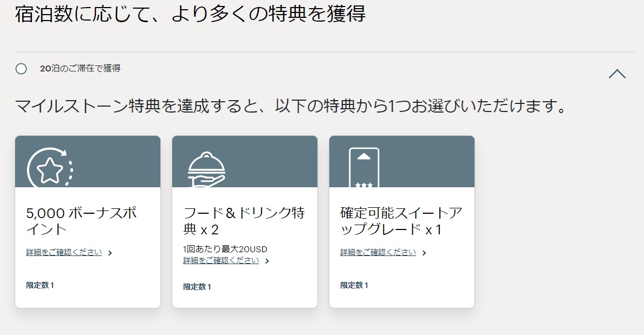The width and height of the screenshot is (644, 335).
Task: Open 詳細をご確認ください under 5,000 ボーナスポイント
Action: pyautogui.click(x=64, y=252)
